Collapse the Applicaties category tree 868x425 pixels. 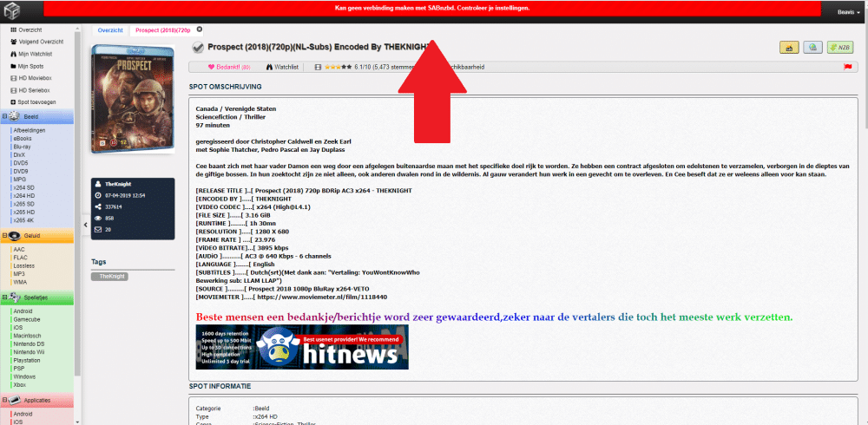[4, 400]
